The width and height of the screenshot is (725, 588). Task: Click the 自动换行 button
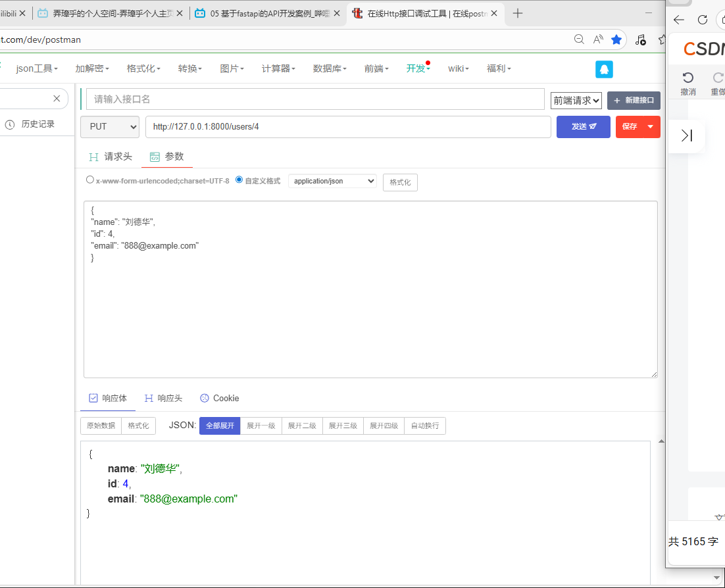point(425,426)
